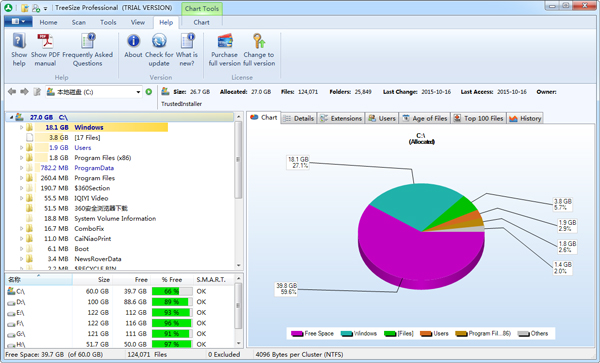Click the Users legend swatch

pos(426,334)
